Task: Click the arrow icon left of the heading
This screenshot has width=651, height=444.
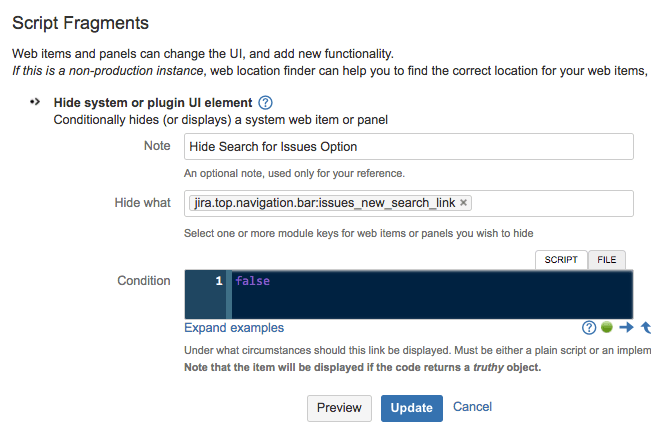Action: click(36, 102)
